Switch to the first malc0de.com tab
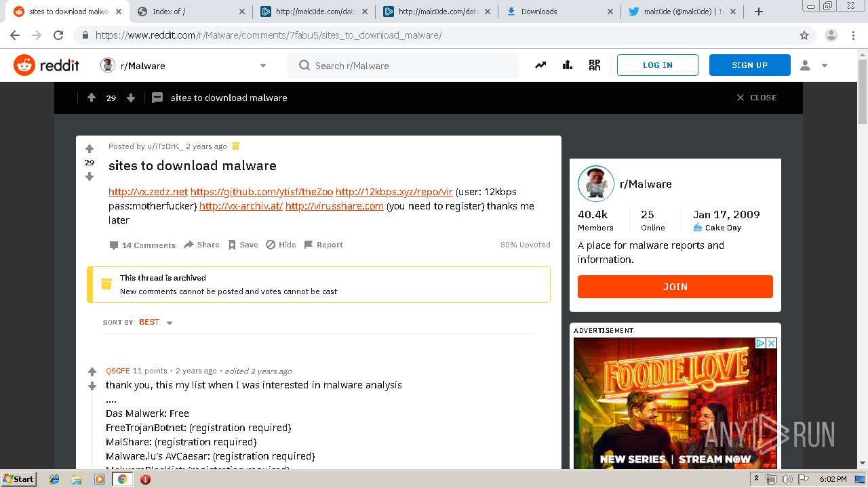868x488 pixels. [x=313, y=12]
